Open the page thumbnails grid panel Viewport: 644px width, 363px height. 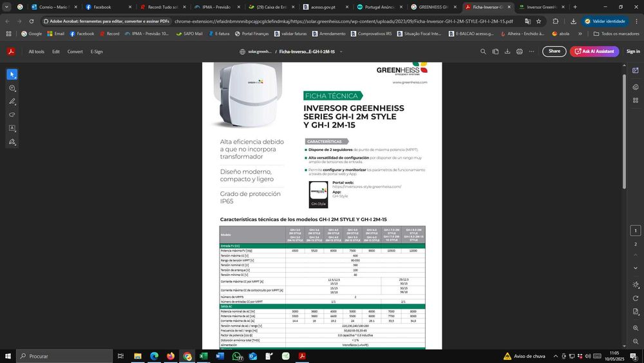click(x=636, y=100)
